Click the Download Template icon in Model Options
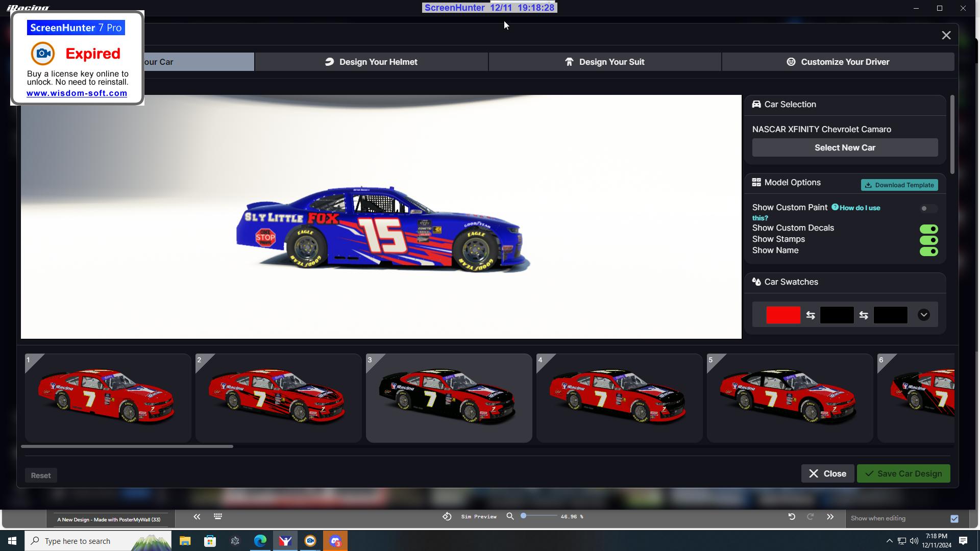This screenshot has width=980, height=551. click(x=869, y=185)
